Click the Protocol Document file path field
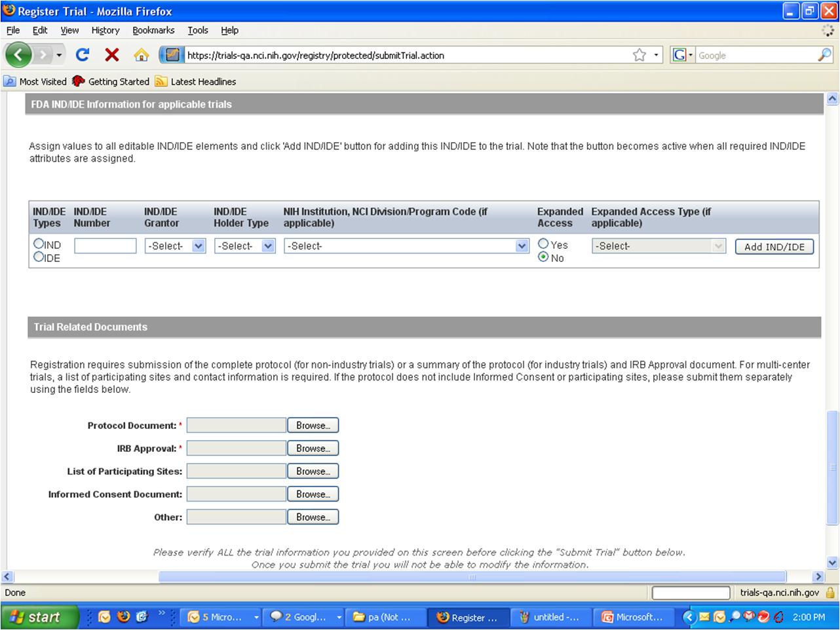This screenshot has width=840, height=630. pos(237,426)
